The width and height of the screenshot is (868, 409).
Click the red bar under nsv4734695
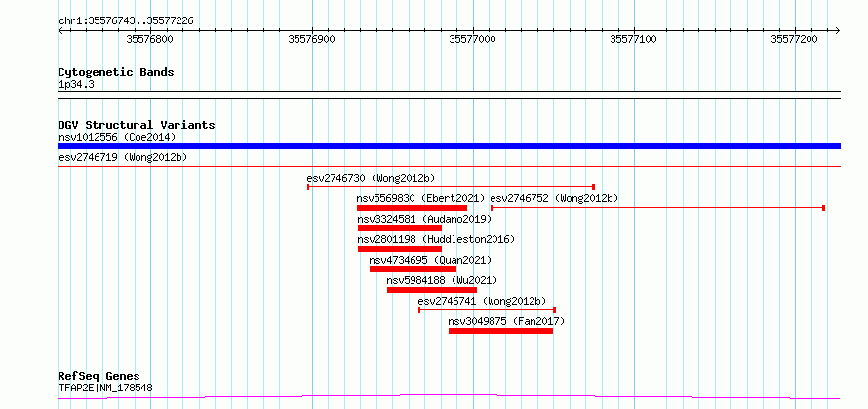tap(413, 269)
